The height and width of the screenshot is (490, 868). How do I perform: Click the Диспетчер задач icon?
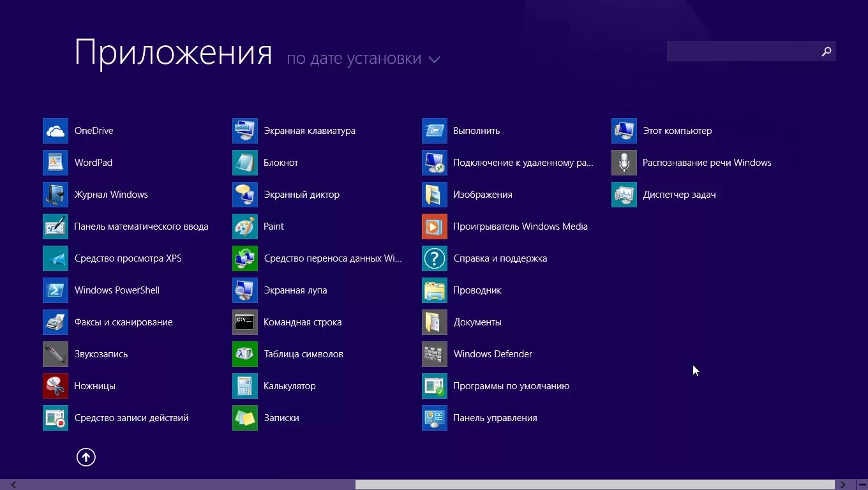pyautogui.click(x=624, y=195)
